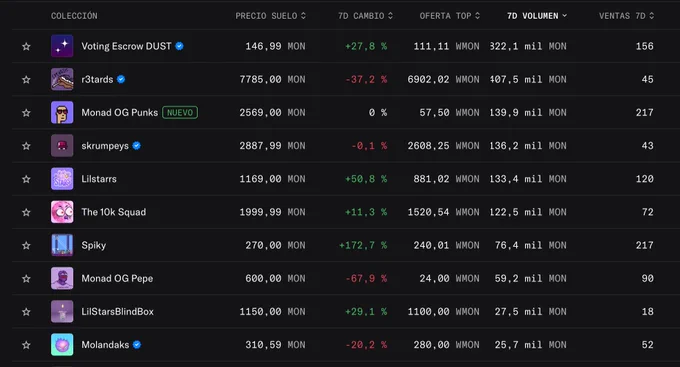
Task: Click top offer 2608,25 WMON
Action: [x=443, y=146]
